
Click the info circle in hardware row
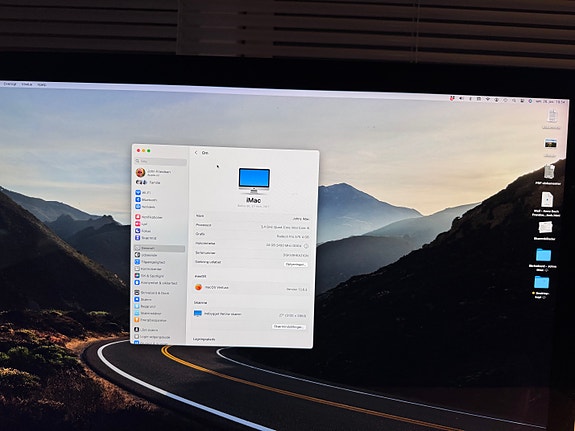pos(306,246)
